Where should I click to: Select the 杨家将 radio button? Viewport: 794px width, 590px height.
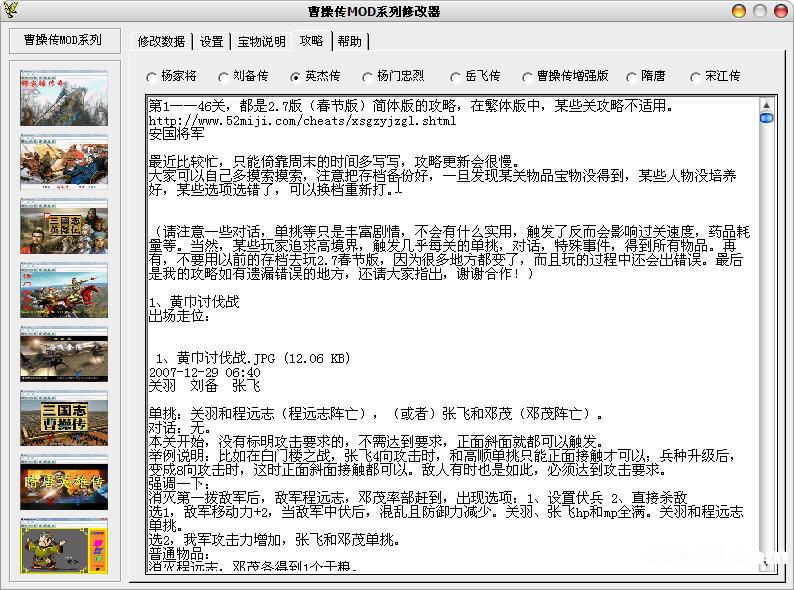coord(152,76)
